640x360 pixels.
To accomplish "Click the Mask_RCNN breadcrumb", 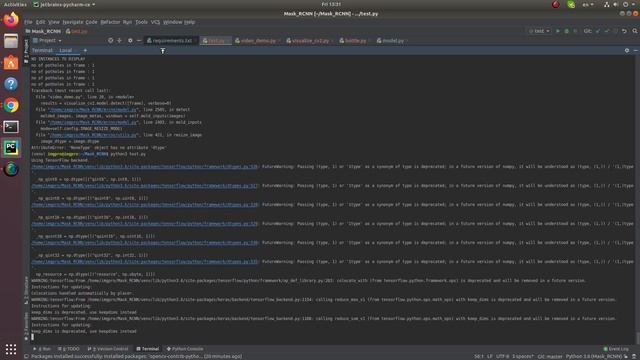I will tap(43, 31).
